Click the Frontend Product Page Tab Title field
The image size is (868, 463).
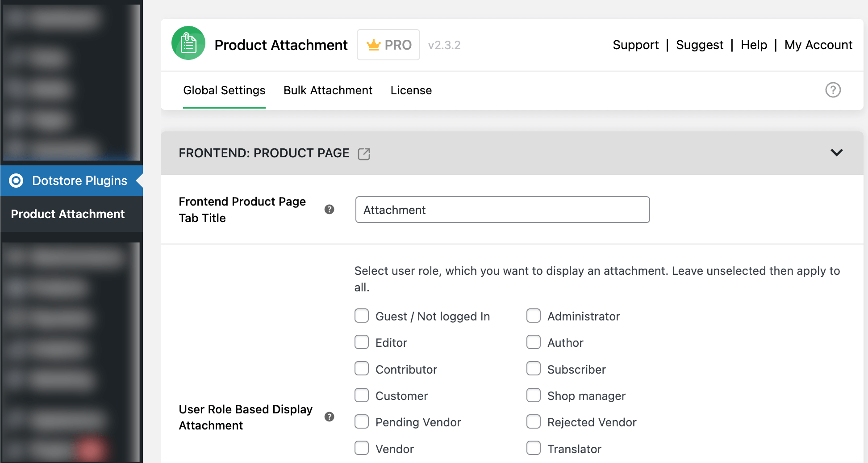tap(502, 210)
